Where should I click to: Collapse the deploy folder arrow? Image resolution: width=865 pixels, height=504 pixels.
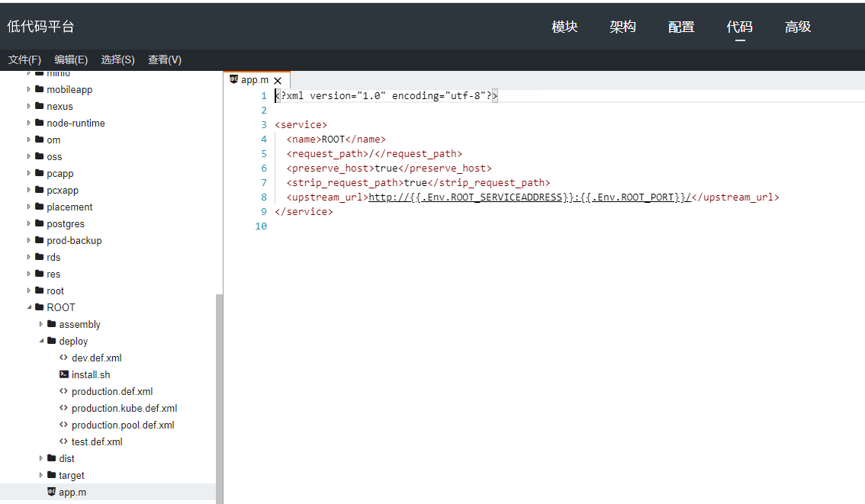(41, 341)
